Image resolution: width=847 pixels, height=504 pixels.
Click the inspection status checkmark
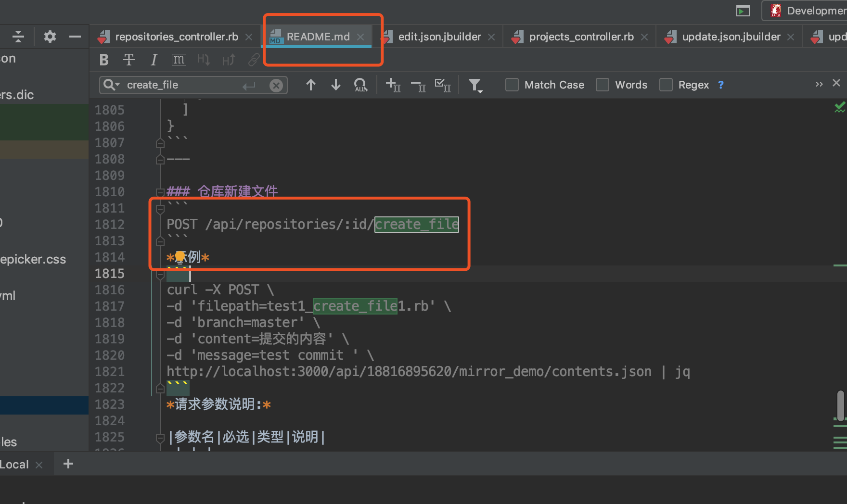tap(839, 107)
